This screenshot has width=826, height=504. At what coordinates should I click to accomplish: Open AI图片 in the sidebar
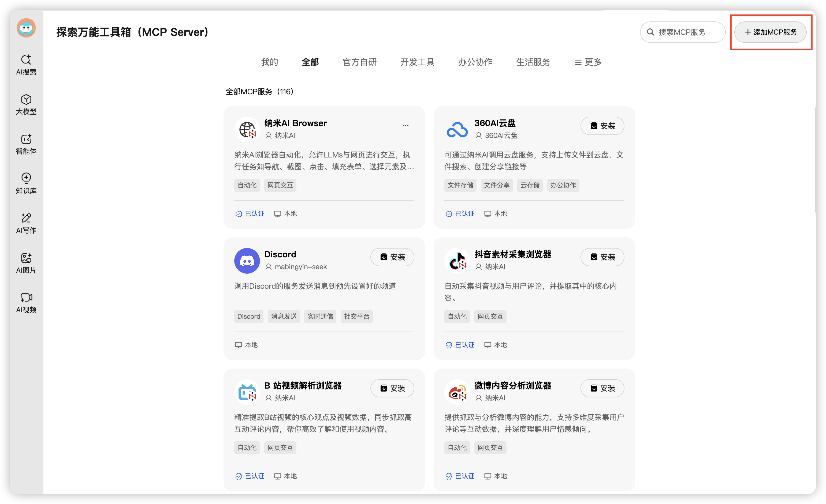tap(26, 263)
